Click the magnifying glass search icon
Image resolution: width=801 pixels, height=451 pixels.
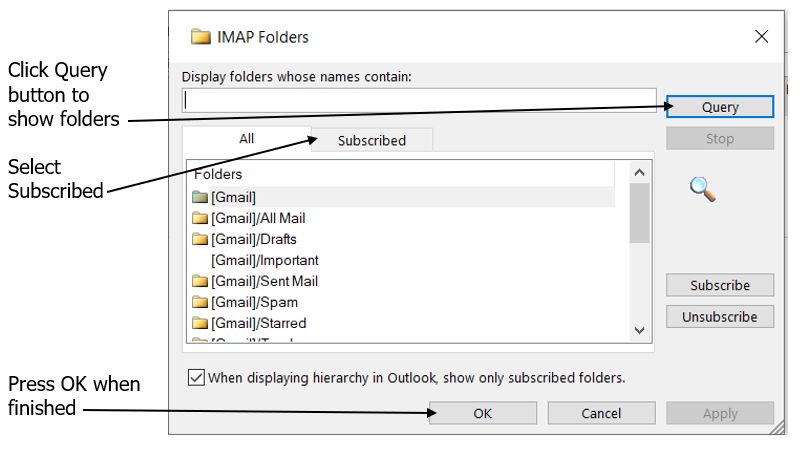pos(703,188)
